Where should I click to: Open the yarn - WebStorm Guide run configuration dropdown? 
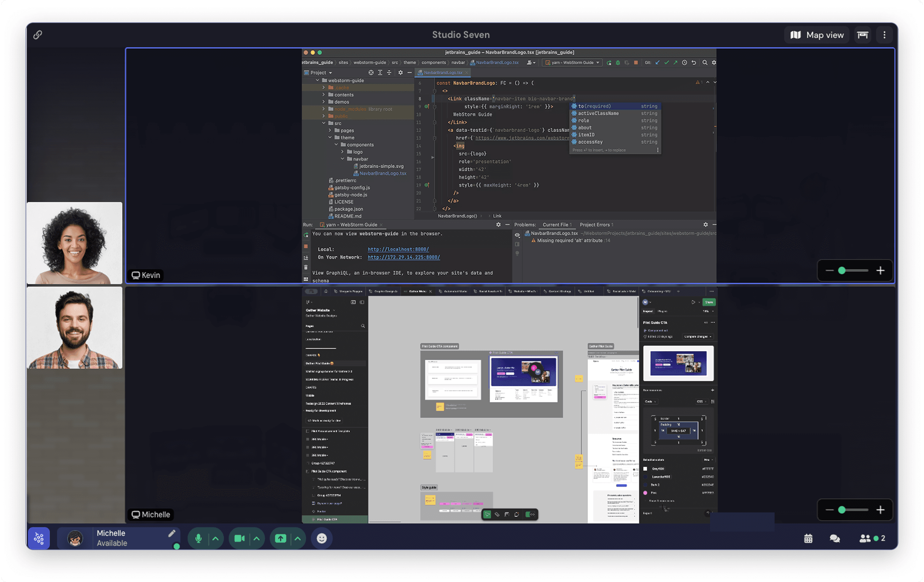pos(572,63)
